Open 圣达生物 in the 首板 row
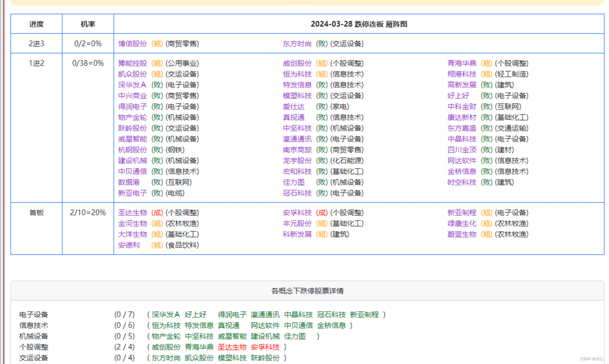 coord(132,213)
